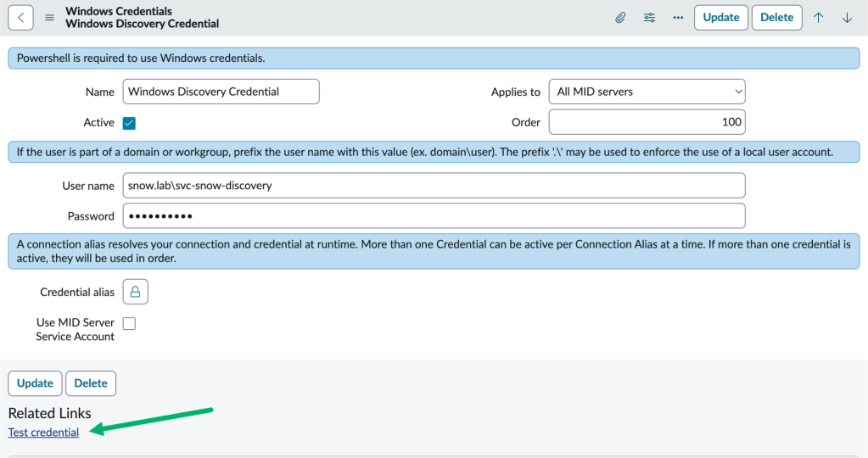Open more options ellipsis in header

pyautogui.click(x=678, y=18)
